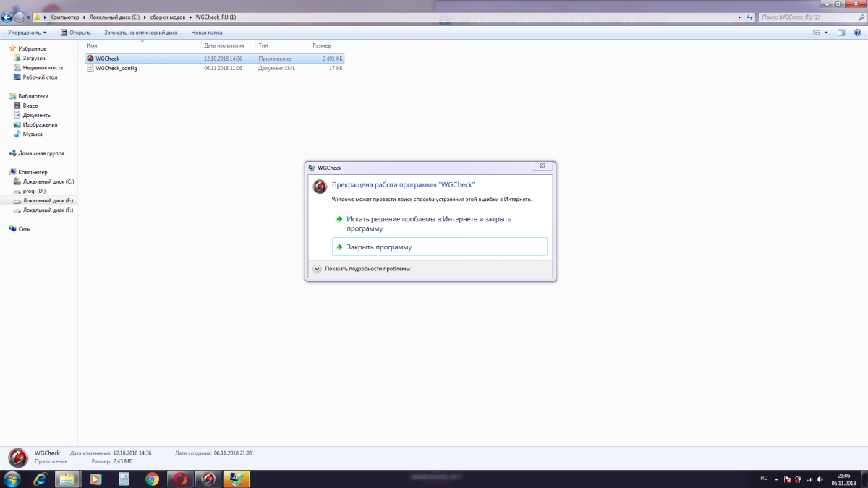Click the Back navigation arrow in Explorer

[x=7, y=16]
